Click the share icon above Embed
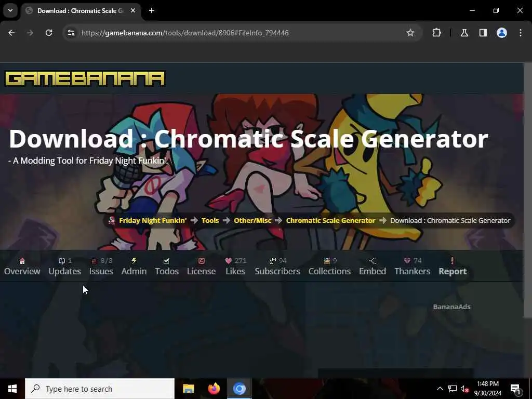The image size is (532, 399). [373, 261]
